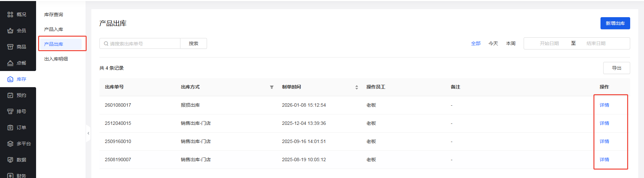This screenshot has width=644, height=178.
Task: Go to 库存查询 submenu
Action: coord(54,14)
